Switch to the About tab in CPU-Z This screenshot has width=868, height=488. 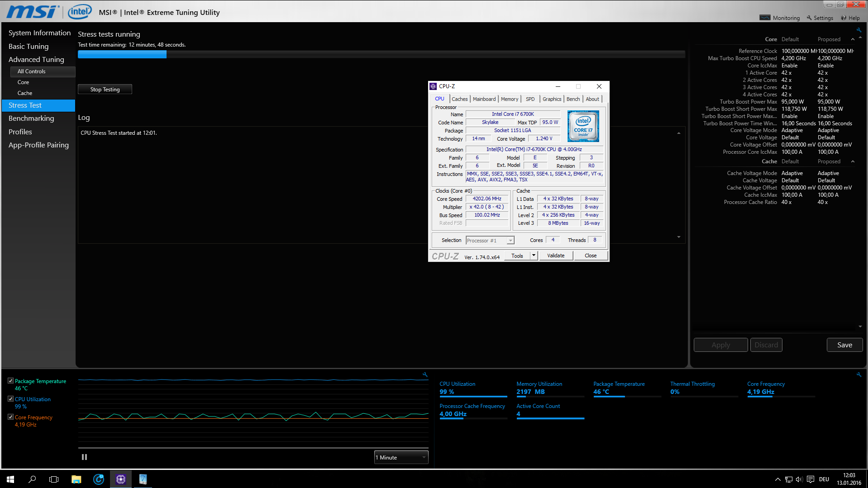[592, 99]
